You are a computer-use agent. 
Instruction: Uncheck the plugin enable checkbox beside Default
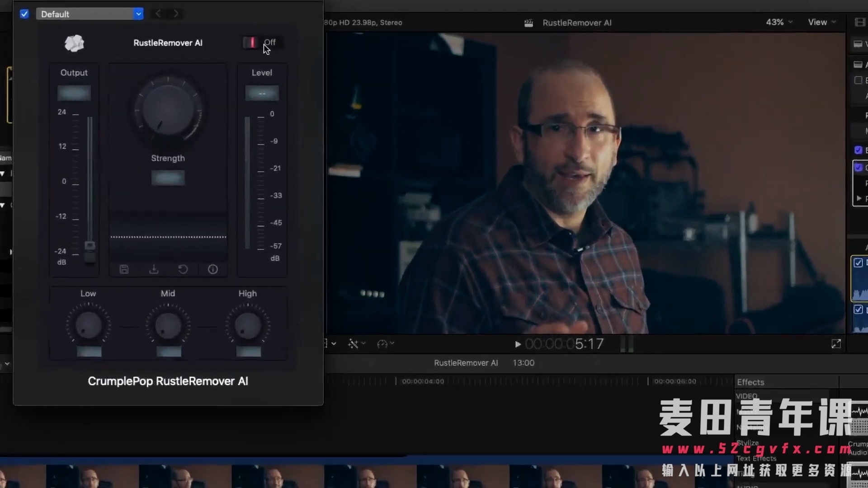coord(24,14)
